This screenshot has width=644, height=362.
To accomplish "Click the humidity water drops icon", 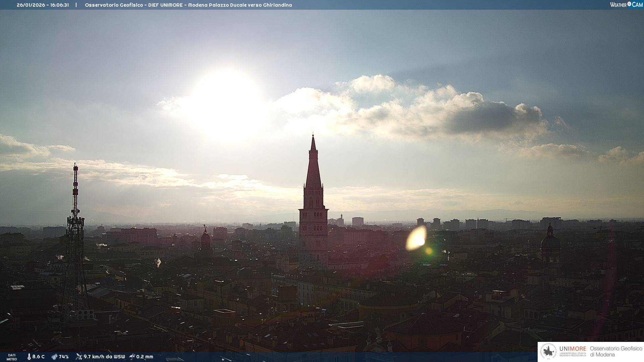I will point(54,357).
